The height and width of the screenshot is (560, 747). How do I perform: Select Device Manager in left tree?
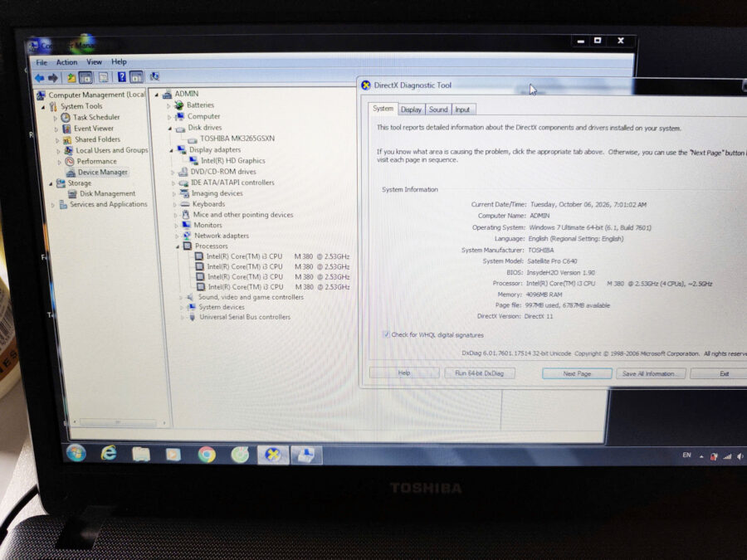coord(102,173)
